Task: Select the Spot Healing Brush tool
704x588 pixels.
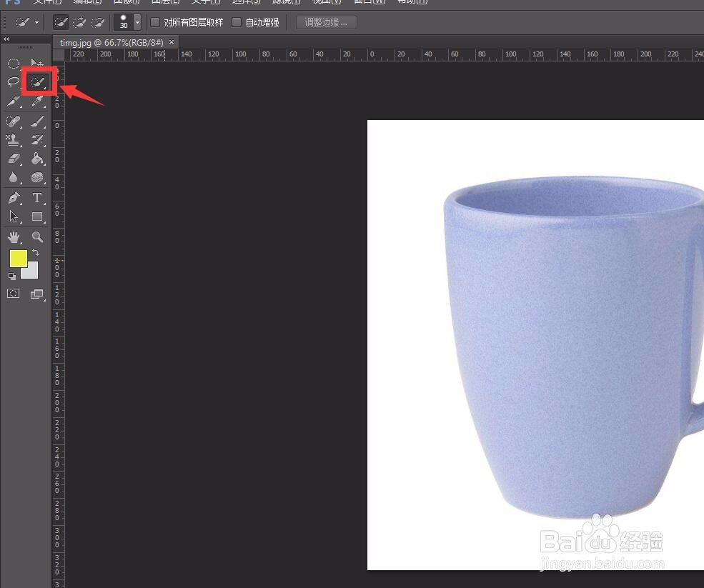Action: click(14, 121)
